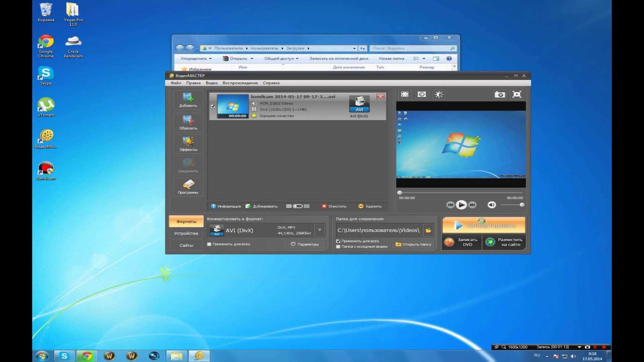644x362 pixels.
Task: Switch to the Устройства tab
Action: coord(186,233)
